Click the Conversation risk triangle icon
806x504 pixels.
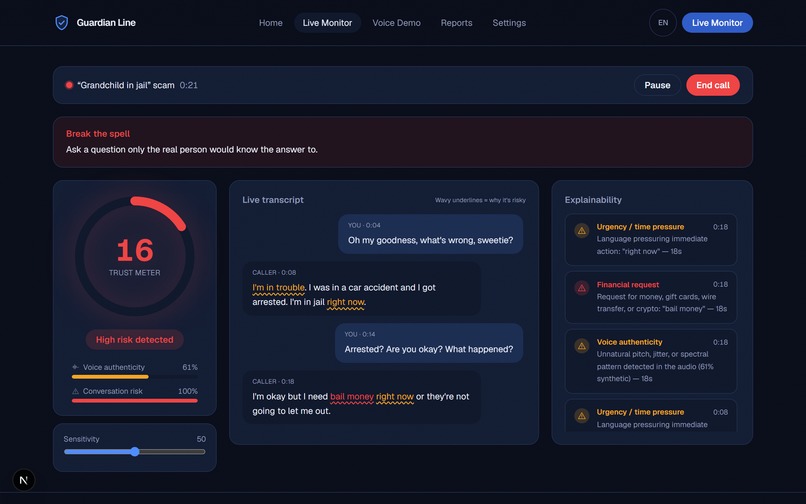pos(76,391)
